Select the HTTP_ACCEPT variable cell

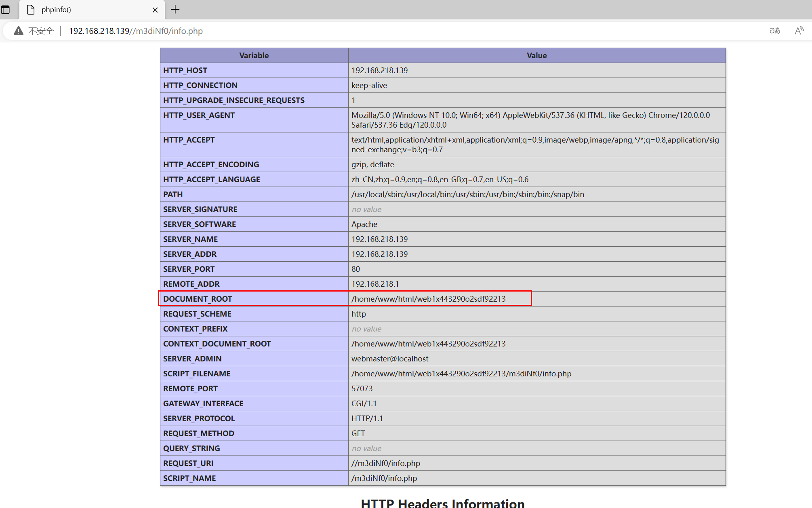pyautogui.click(x=254, y=145)
